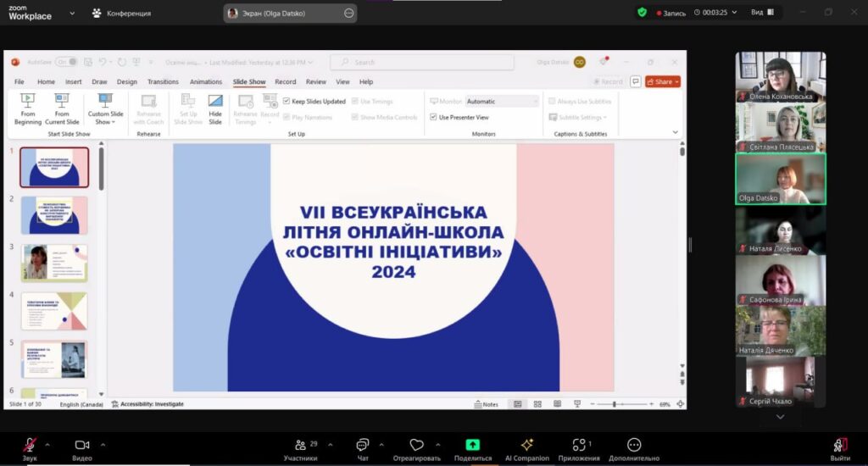
Task: Select slide 3 thumbnail
Action: click(x=54, y=264)
